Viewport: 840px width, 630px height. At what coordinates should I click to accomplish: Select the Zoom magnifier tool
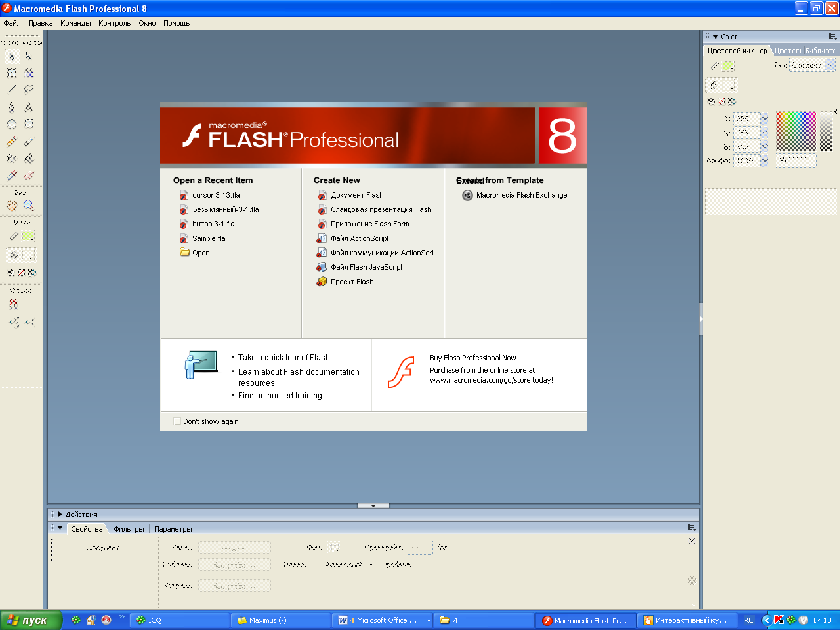click(29, 205)
